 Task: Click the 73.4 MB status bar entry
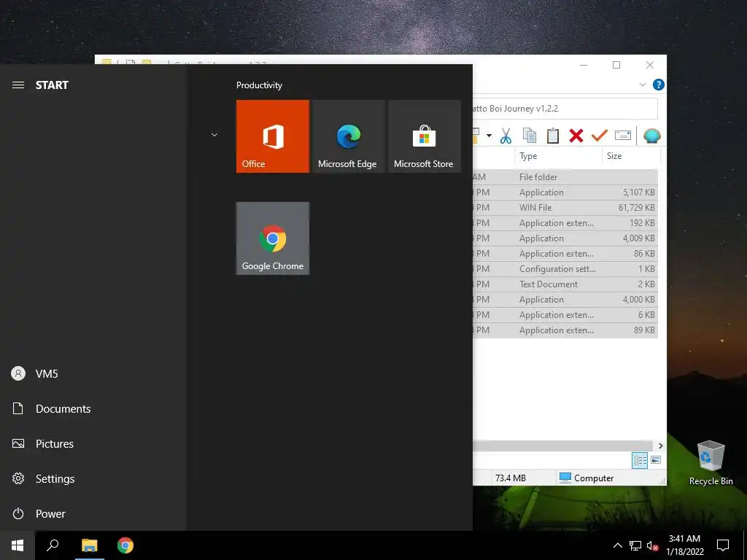(x=511, y=478)
